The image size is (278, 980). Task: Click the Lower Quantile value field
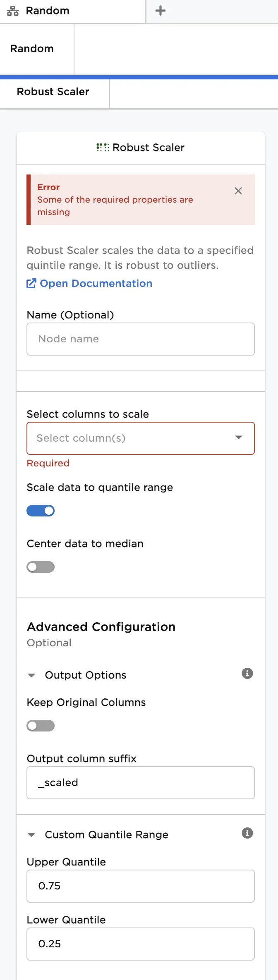(141, 944)
